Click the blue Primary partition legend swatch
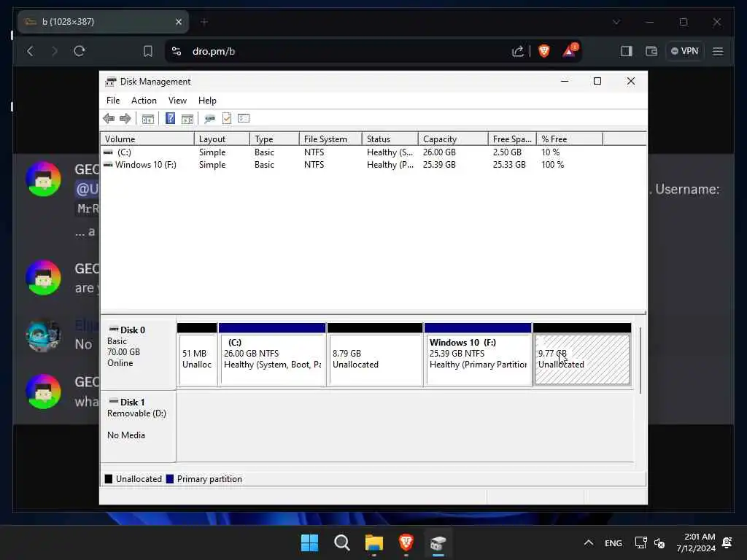The image size is (747, 560). point(169,479)
